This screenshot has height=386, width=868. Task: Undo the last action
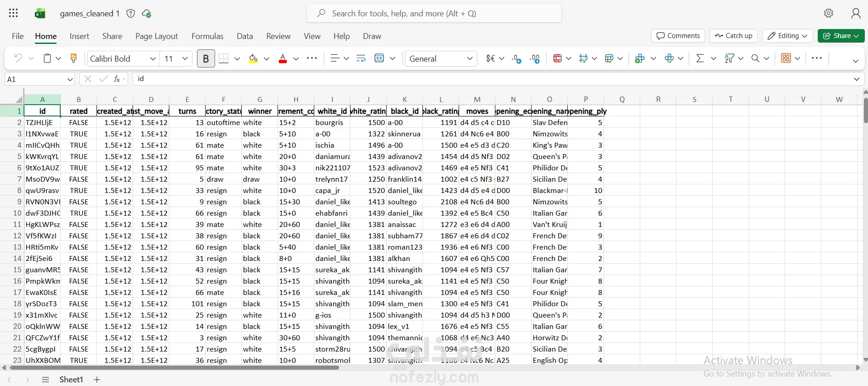18,58
